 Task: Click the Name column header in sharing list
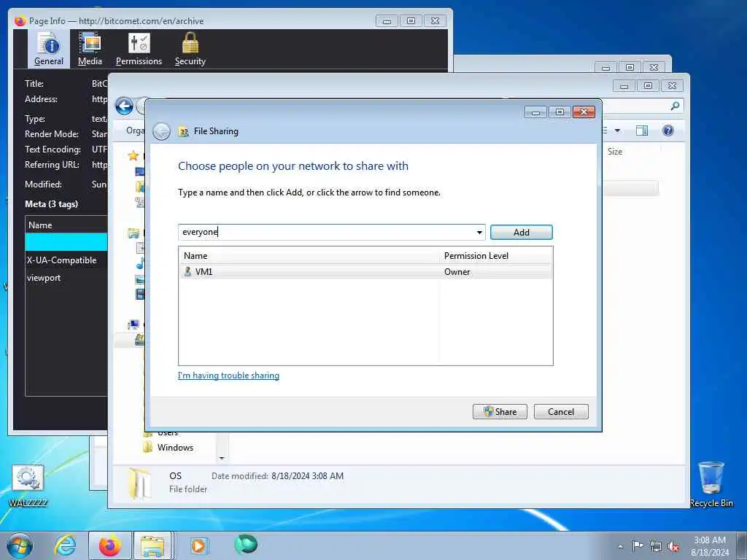click(309, 256)
